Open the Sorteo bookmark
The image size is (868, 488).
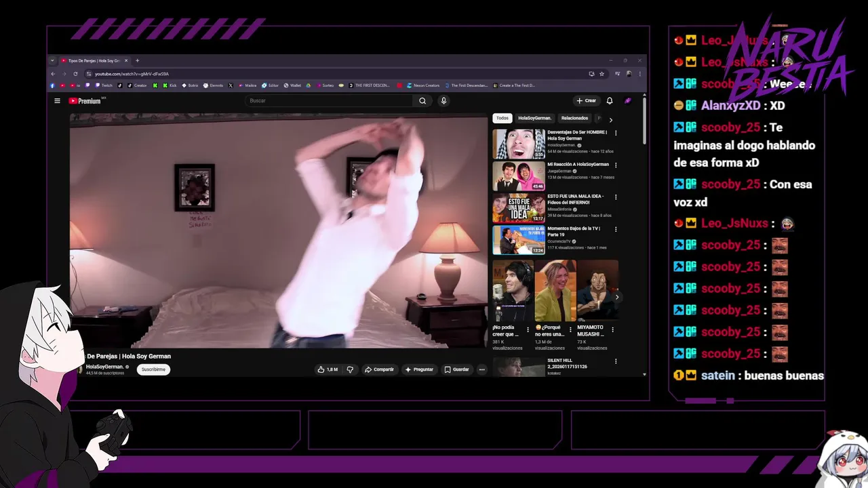click(325, 85)
